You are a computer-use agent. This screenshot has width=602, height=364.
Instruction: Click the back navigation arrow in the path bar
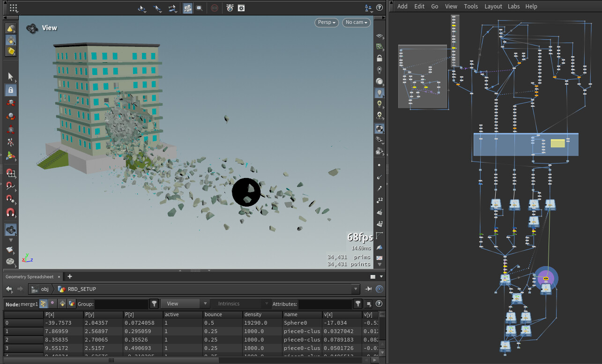(x=8, y=289)
